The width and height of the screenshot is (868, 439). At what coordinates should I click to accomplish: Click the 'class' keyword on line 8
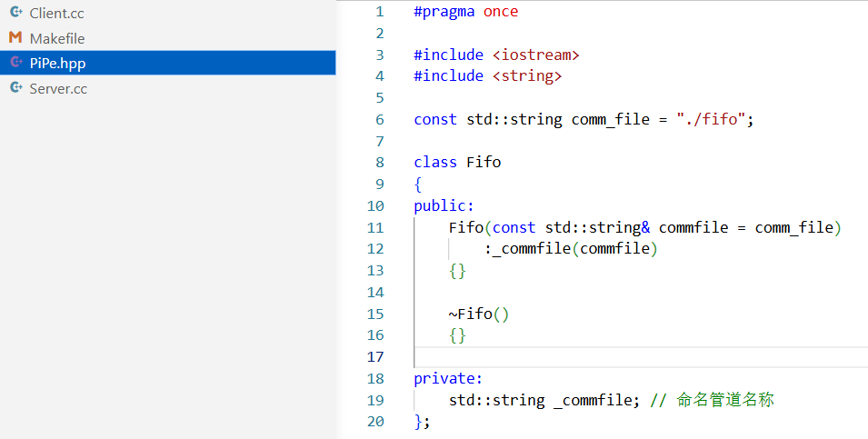pyautogui.click(x=435, y=162)
